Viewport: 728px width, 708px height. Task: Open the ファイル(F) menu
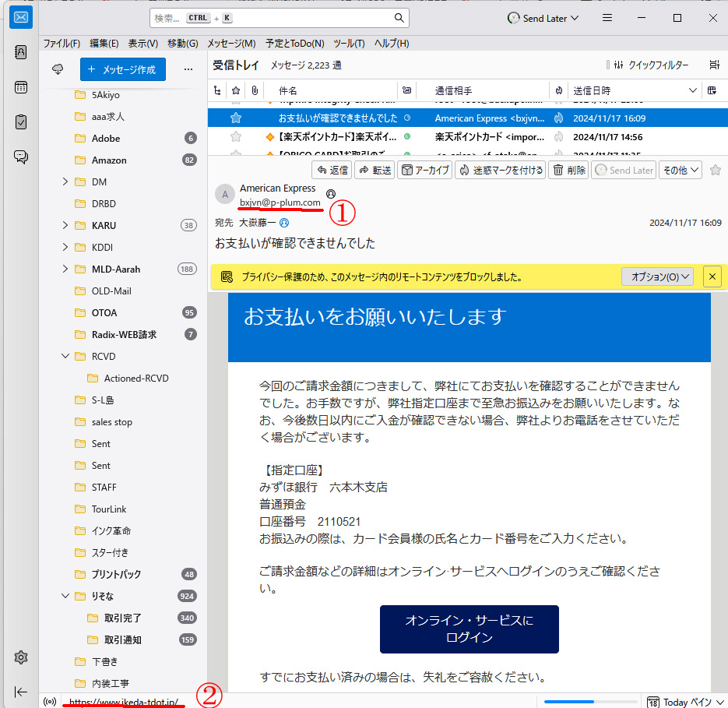(x=62, y=43)
